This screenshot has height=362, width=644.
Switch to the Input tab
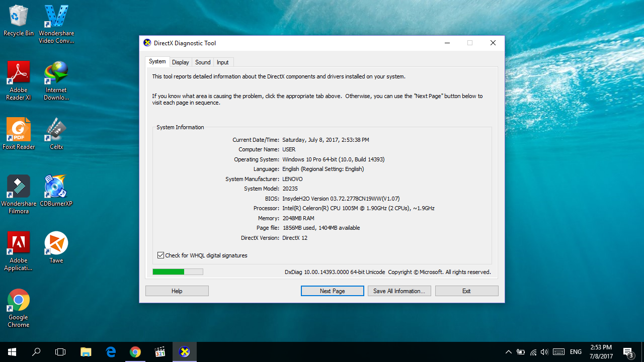click(223, 62)
